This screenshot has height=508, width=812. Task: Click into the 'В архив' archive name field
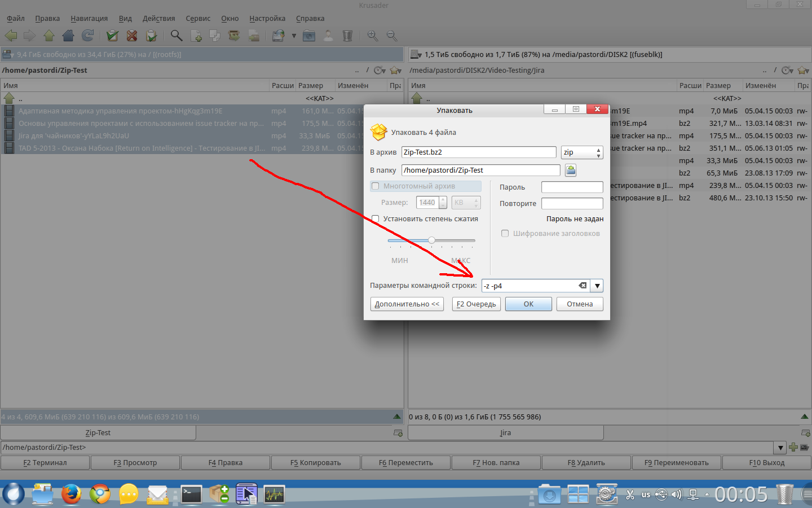[479, 152]
